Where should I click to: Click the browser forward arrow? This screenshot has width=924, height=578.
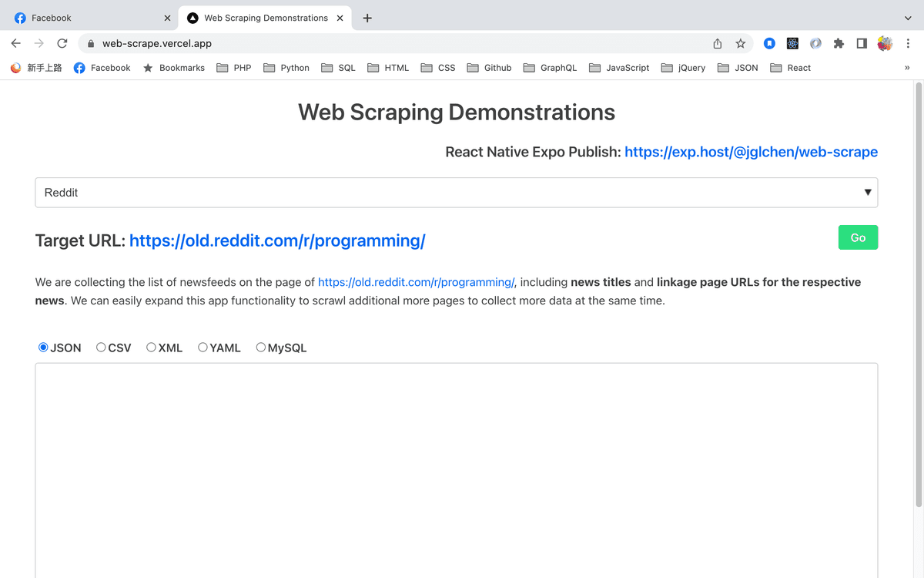pos(39,44)
